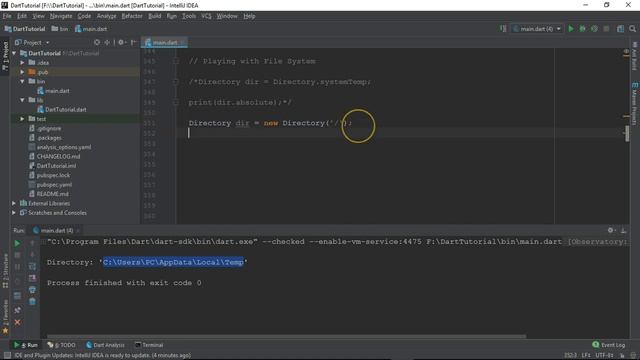640x360 pixels.
Task: Collapse the lib folder
Action: [22, 100]
